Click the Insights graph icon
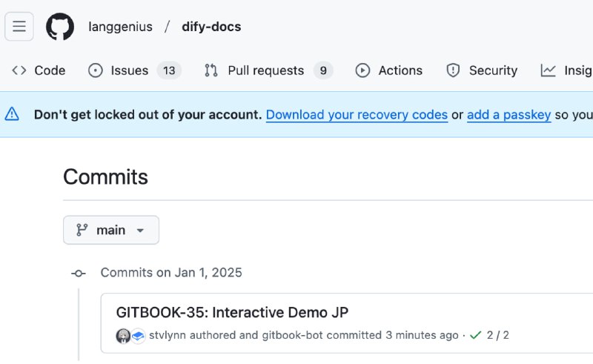 pos(549,70)
